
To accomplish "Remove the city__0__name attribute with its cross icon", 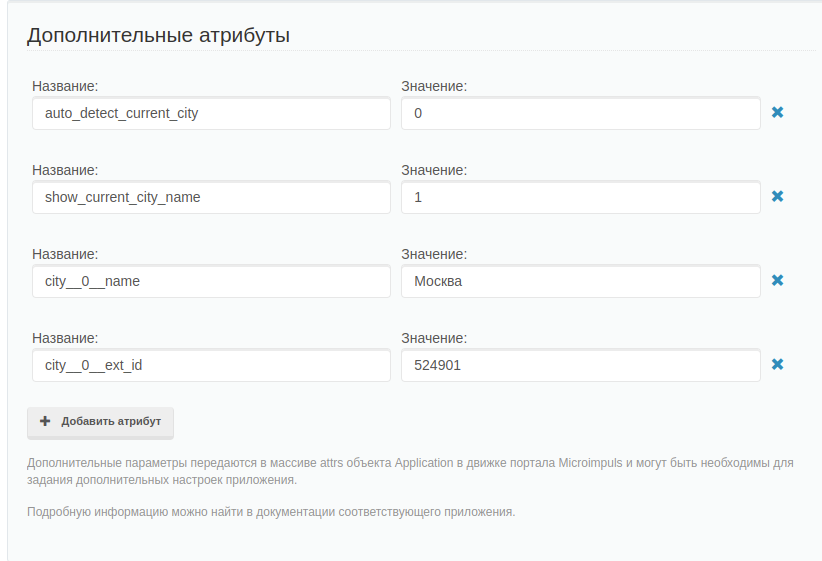I will 777,280.
